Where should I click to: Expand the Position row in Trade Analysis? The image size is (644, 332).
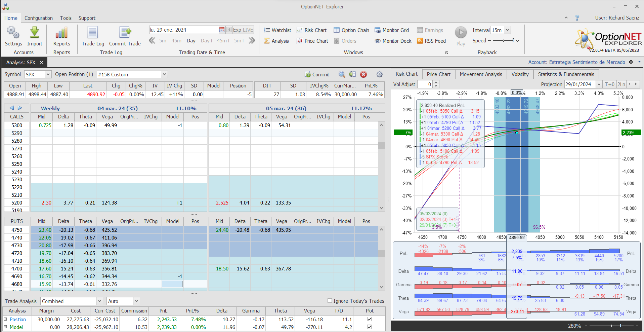pyautogui.click(x=5, y=319)
